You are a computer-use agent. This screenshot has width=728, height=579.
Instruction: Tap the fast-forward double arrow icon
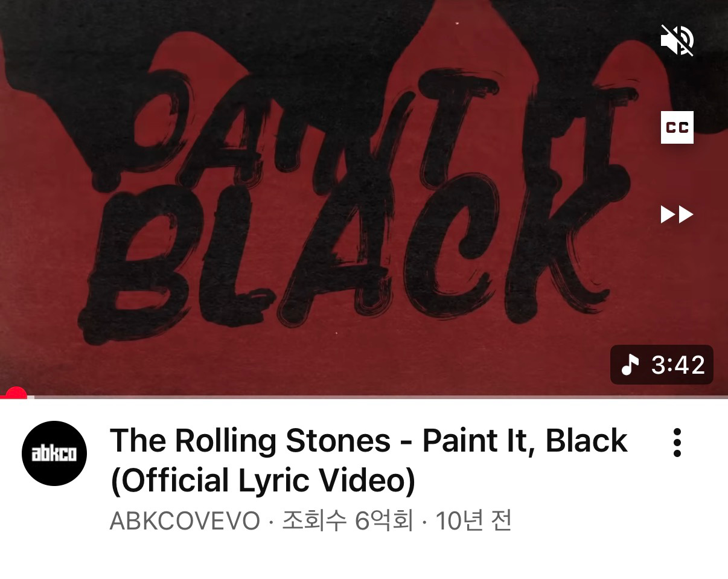click(677, 214)
